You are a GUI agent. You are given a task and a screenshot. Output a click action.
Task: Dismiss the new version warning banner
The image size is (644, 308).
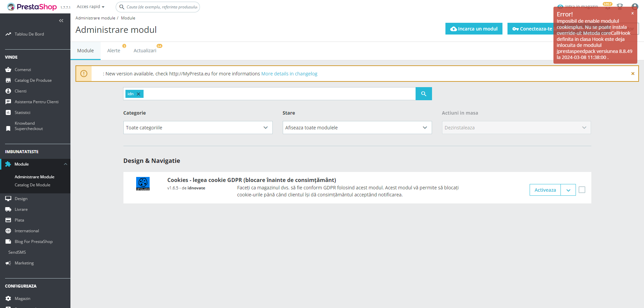633,74
